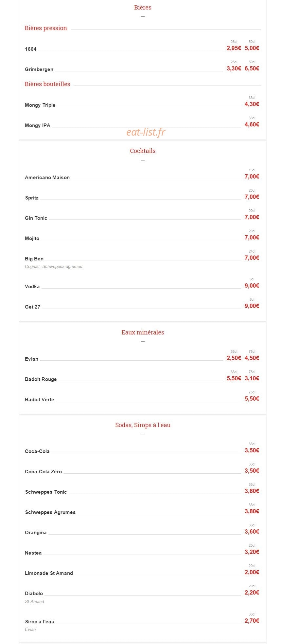Click the Bières section heading
283x644 pixels.
point(143,7)
